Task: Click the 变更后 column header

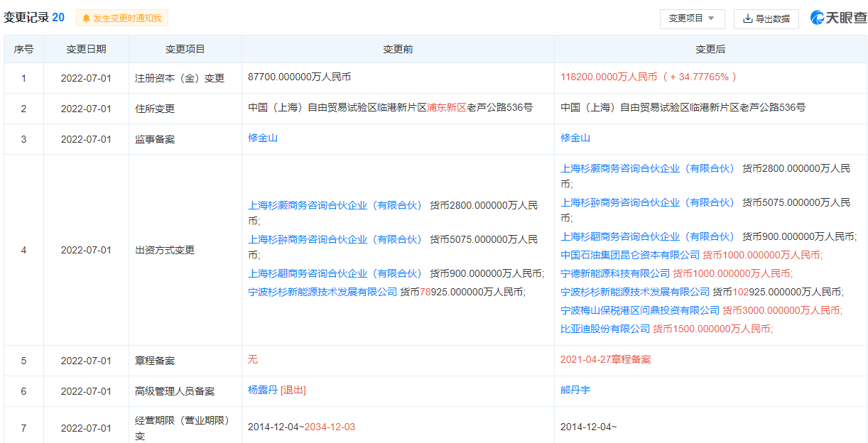Action: coord(710,49)
